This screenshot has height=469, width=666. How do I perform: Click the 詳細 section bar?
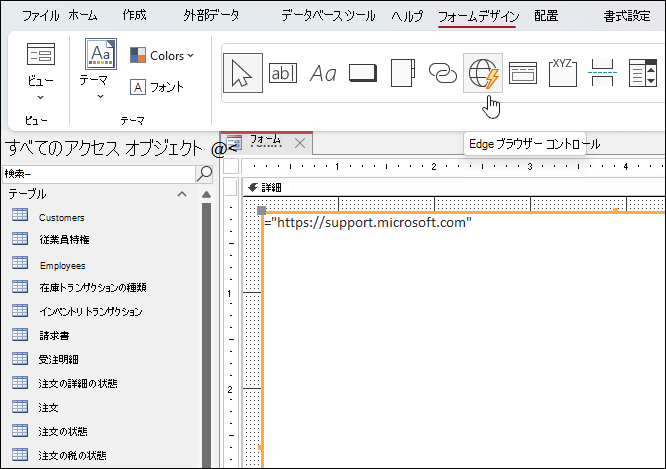pyautogui.click(x=454, y=187)
